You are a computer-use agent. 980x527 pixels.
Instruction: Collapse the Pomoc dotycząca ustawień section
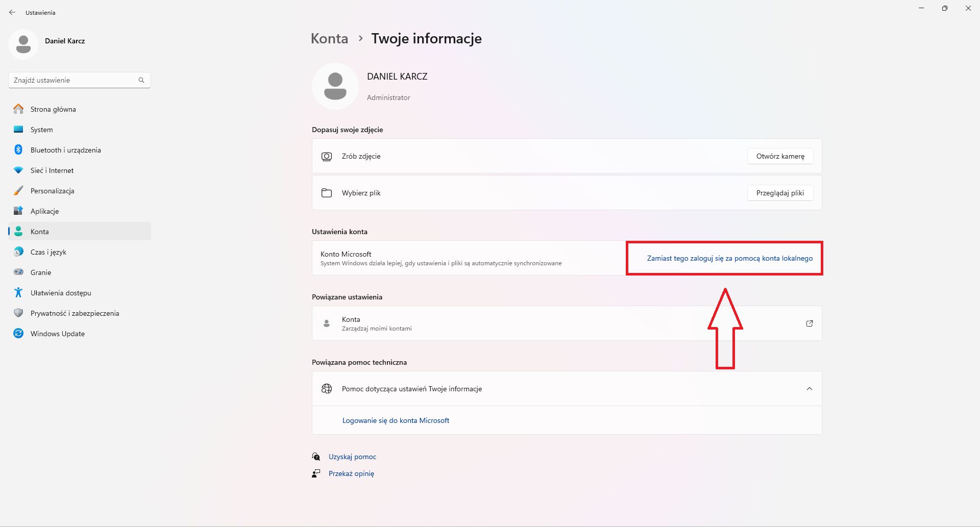pos(810,388)
